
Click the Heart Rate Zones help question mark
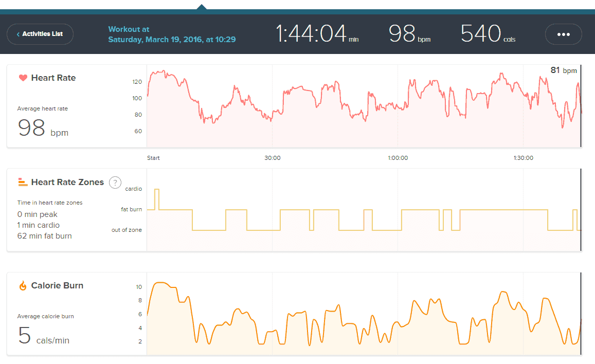pos(115,183)
